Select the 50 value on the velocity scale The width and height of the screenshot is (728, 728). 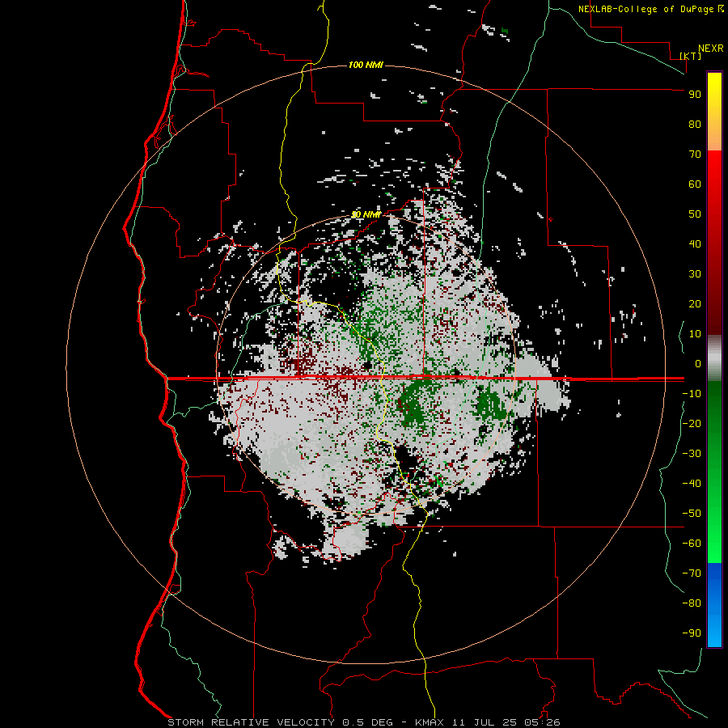coord(695,214)
